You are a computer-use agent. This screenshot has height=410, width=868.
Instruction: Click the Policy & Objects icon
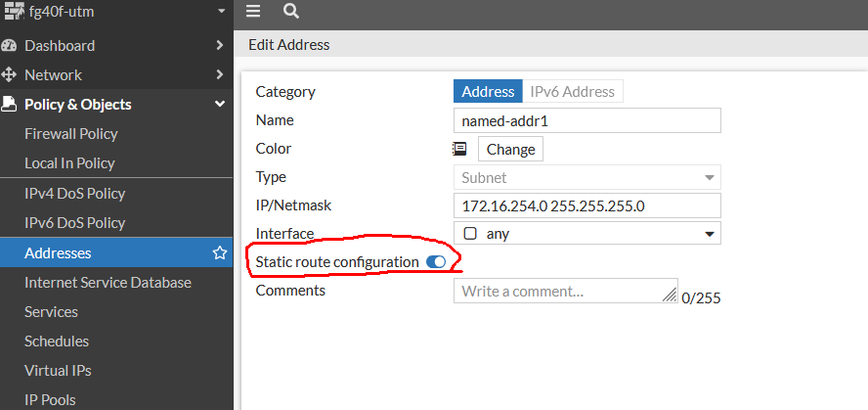(10, 105)
